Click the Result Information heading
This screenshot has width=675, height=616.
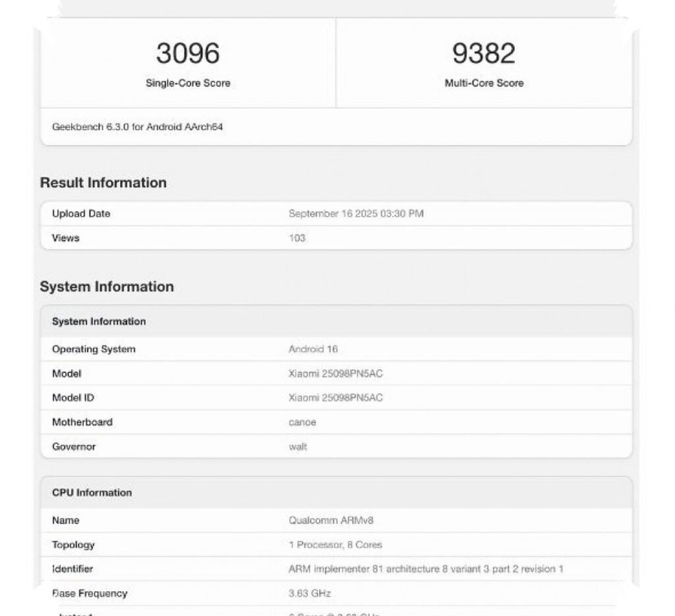click(x=103, y=183)
